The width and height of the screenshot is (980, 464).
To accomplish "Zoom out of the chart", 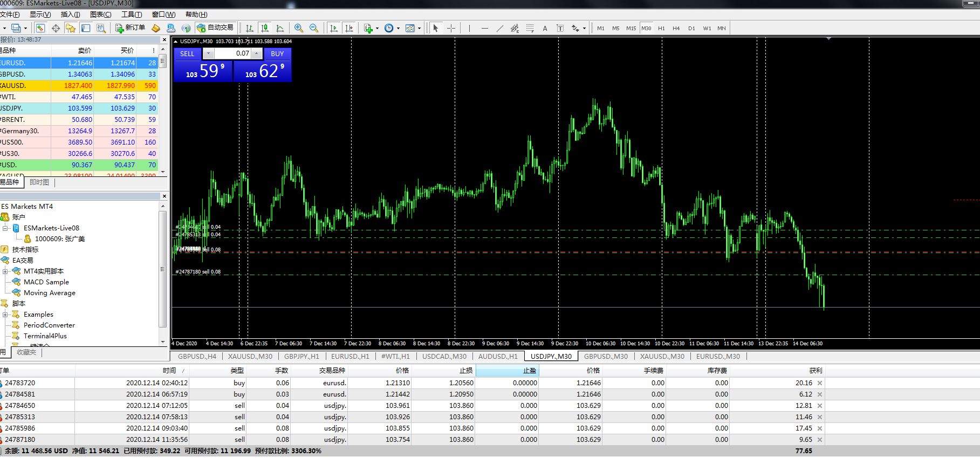I will pos(314,28).
